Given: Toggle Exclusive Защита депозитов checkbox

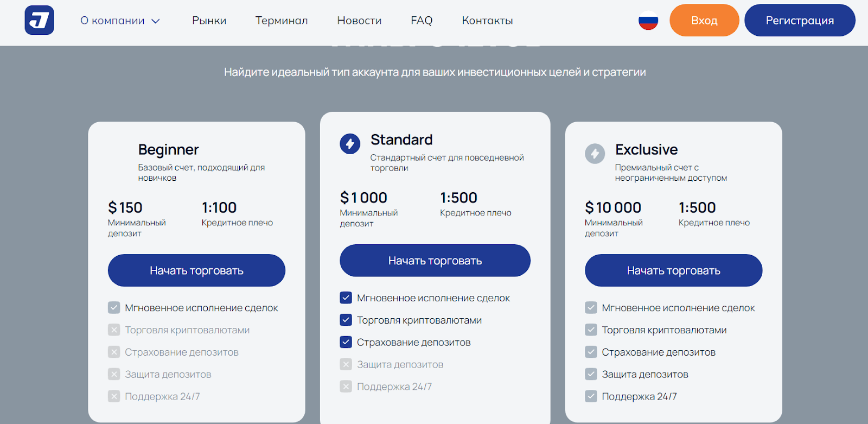Looking at the screenshot, I should click(591, 374).
